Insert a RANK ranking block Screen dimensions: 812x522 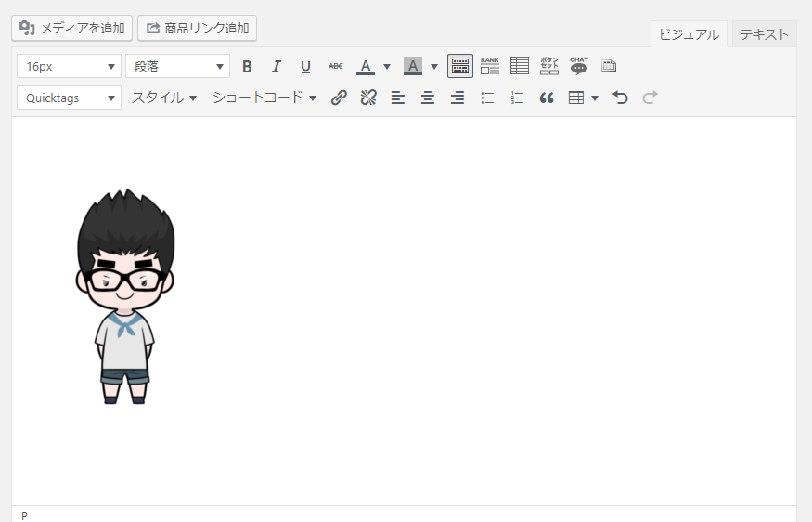point(490,66)
